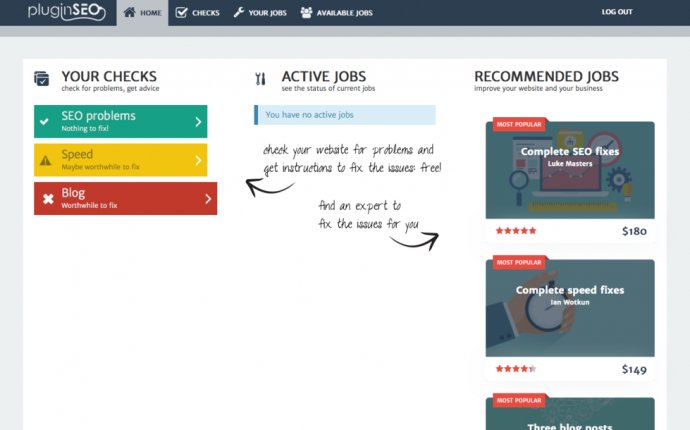Open the Your Jobs tab
Image resolution: width=690 pixels, height=430 pixels.
(x=258, y=12)
